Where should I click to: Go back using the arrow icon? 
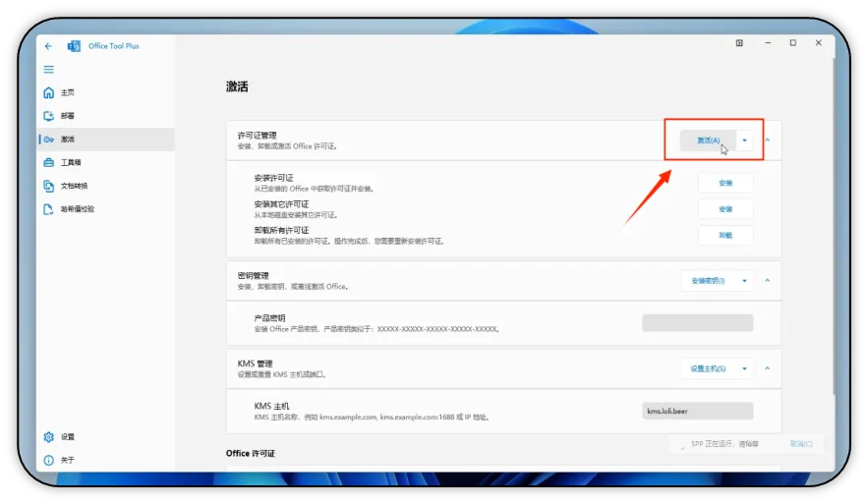[x=48, y=46]
